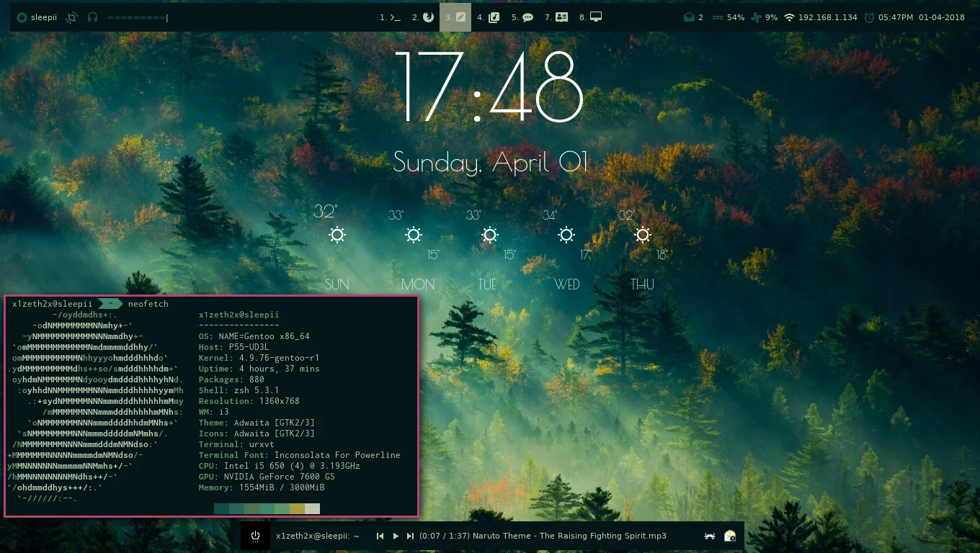Open workspace 8 monitor
The height and width of the screenshot is (553, 980).
pyautogui.click(x=591, y=17)
